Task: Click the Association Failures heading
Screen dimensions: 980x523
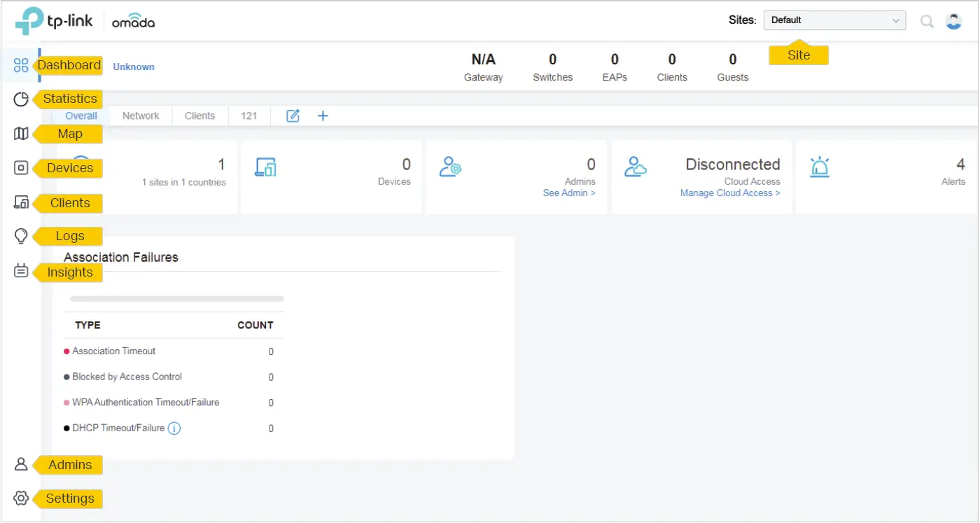Action: pyautogui.click(x=121, y=257)
